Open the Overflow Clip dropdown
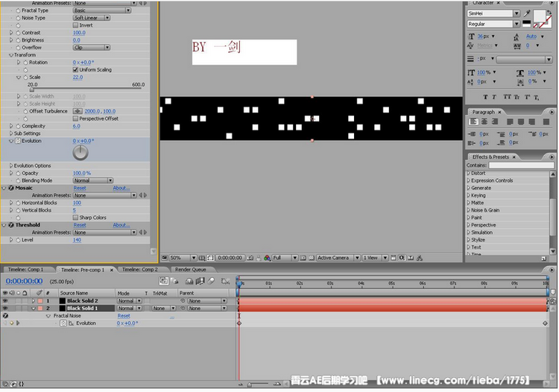 [92, 48]
